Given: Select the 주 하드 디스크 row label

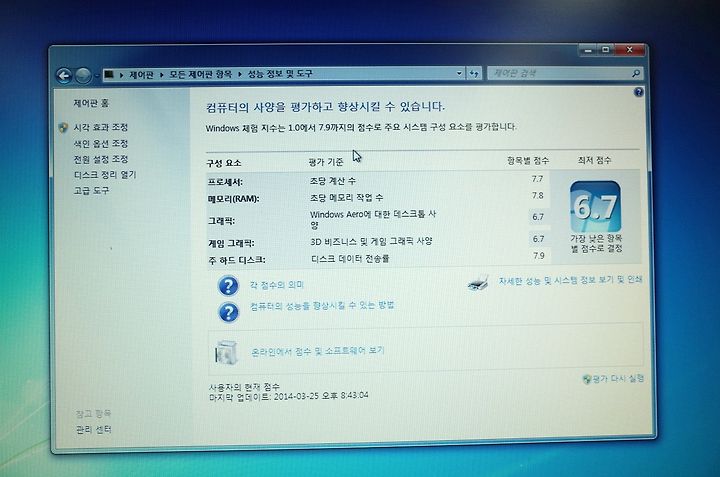Looking at the screenshot, I should point(237,260).
